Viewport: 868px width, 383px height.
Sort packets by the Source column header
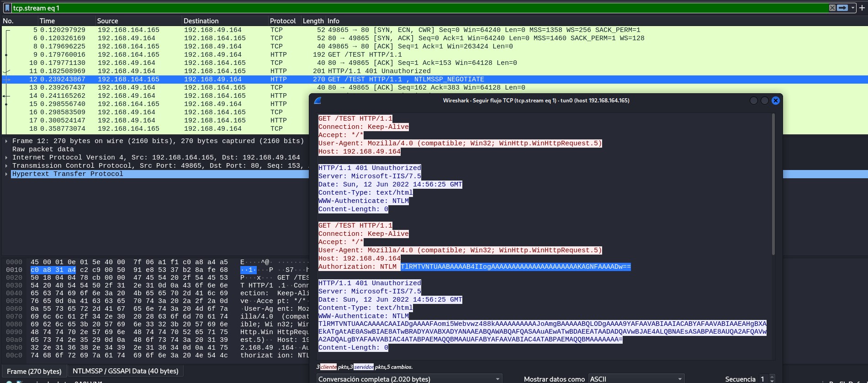pyautogui.click(x=107, y=21)
